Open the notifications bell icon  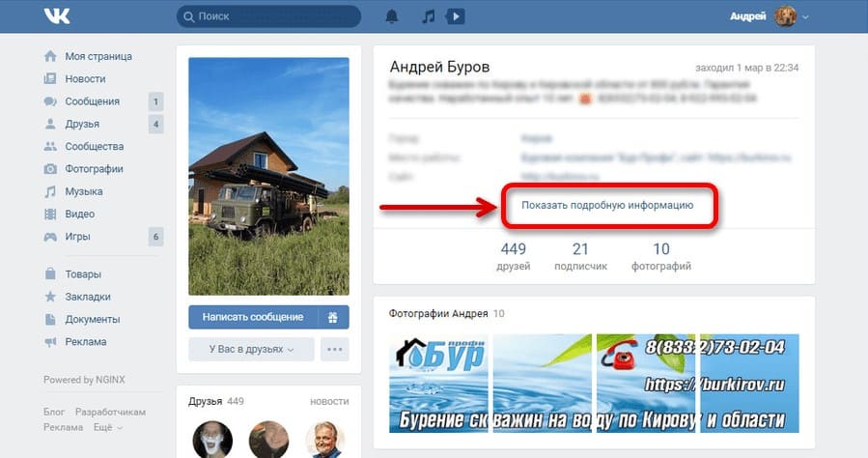[392, 16]
